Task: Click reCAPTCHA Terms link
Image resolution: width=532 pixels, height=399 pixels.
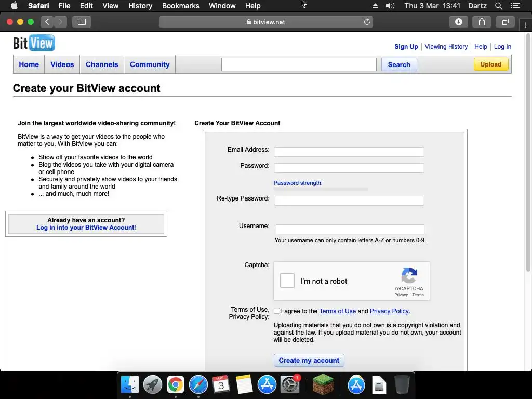Action: (x=418, y=295)
